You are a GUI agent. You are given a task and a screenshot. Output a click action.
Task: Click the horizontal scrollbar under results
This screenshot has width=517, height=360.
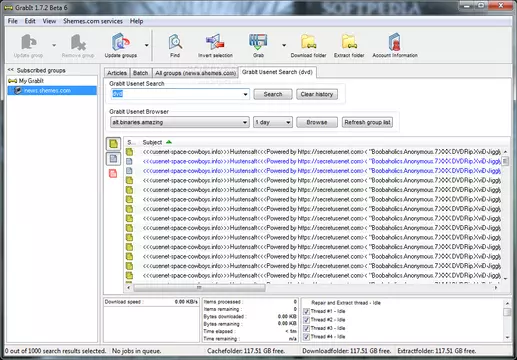[x=199, y=287]
